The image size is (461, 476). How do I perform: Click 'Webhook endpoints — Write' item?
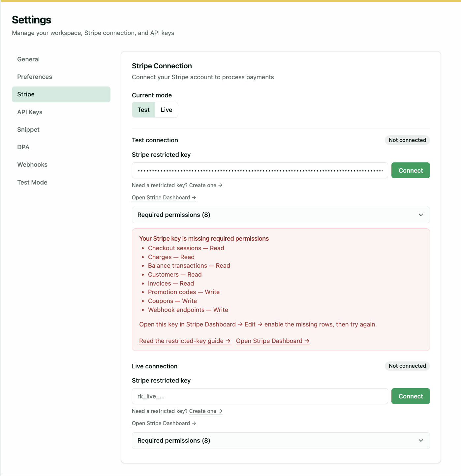[x=188, y=310]
